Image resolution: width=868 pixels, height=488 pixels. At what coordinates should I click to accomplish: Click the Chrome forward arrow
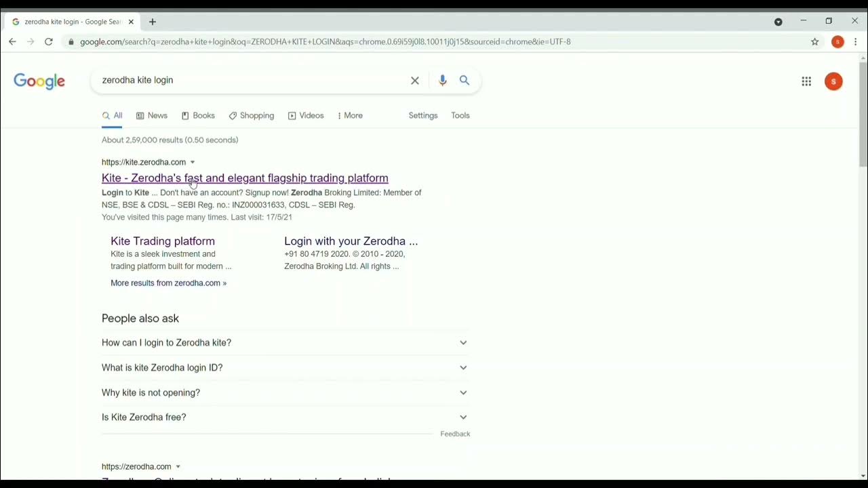(x=31, y=41)
